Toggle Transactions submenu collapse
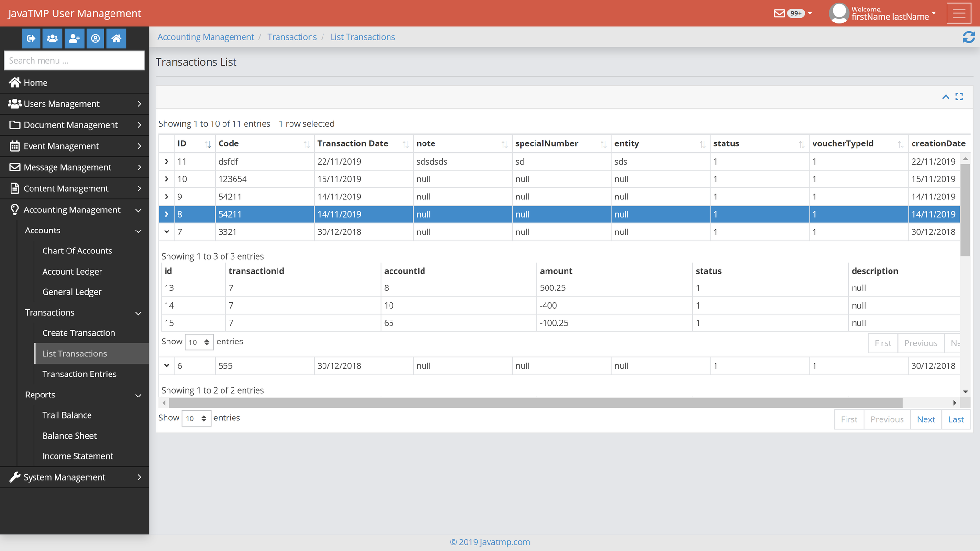Image resolution: width=980 pixels, height=551 pixels. click(139, 312)
